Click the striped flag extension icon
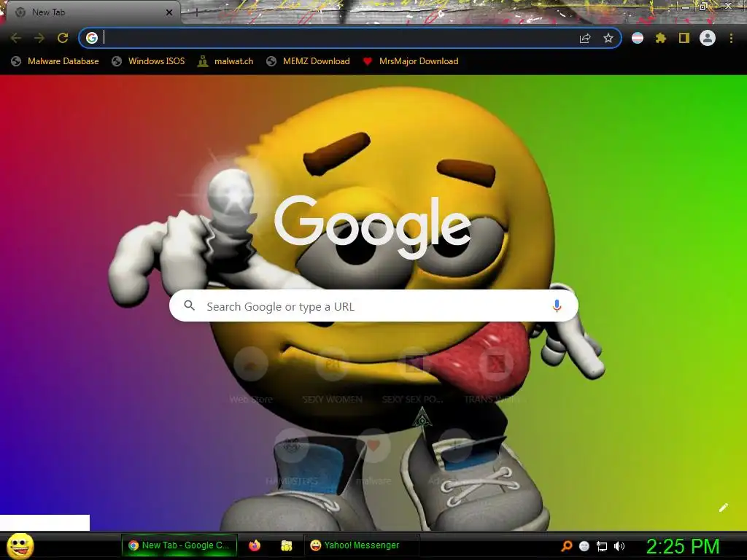The height and width of the screenshot is (560, 747). coord(638,38)
